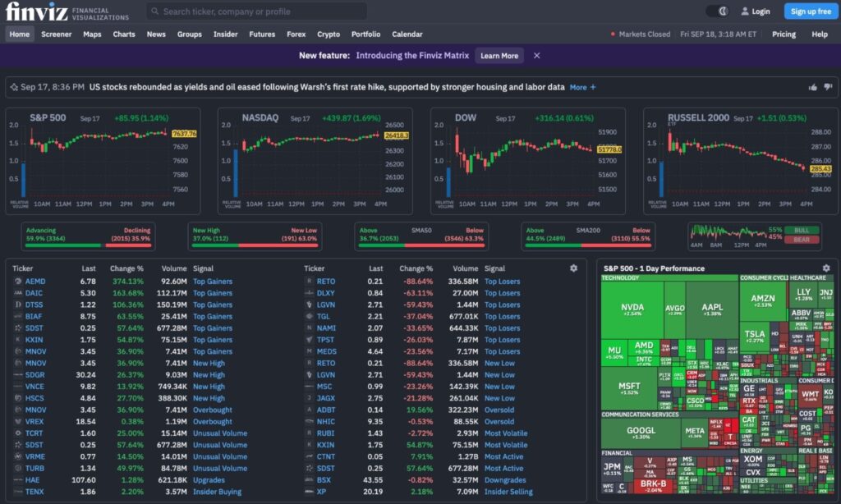
Task: Go to the Charts page
Action: (x=124, y=34)
